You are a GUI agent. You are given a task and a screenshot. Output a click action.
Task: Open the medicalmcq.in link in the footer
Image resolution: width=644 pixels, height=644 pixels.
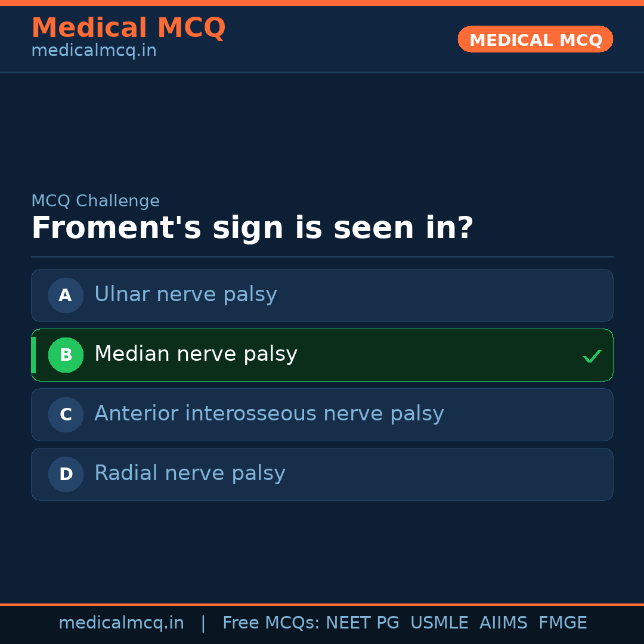click(x=121, y=623)
